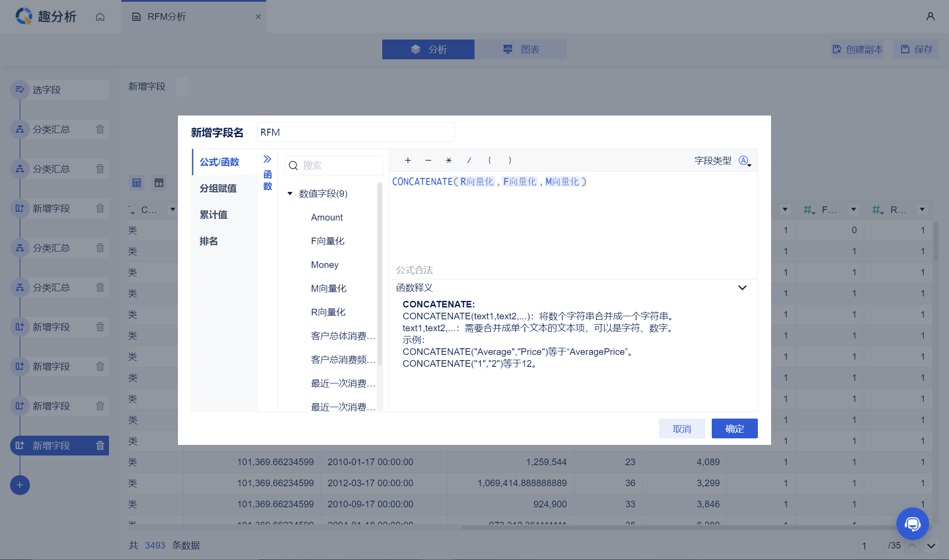949x560 pixels.
Task: Select the 排名 tab
Action: 209,241
